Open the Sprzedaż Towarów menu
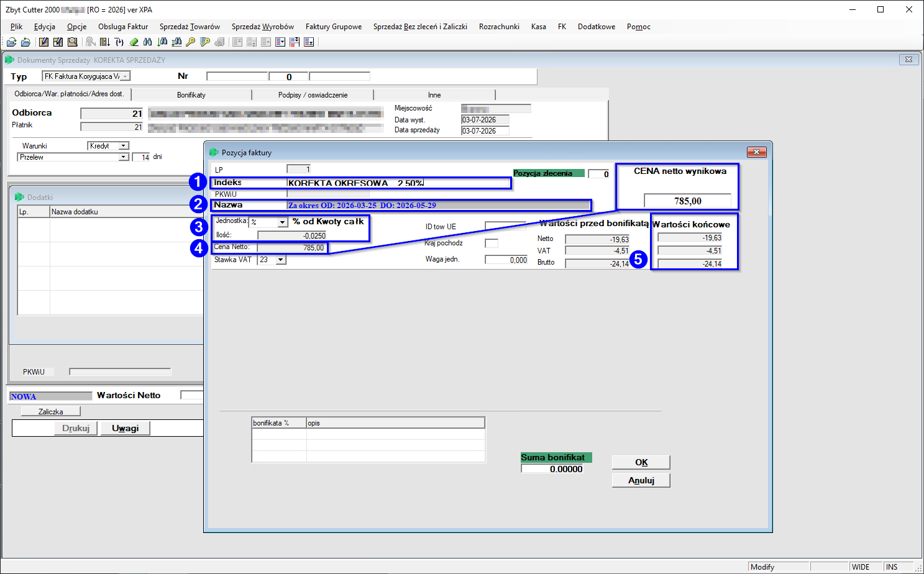The height and width of the screenshot is (574, 924). [x=190, y=27]
